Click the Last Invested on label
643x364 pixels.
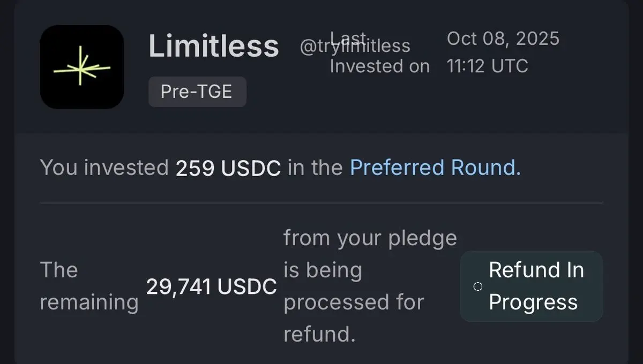click(x=379, y=66)
